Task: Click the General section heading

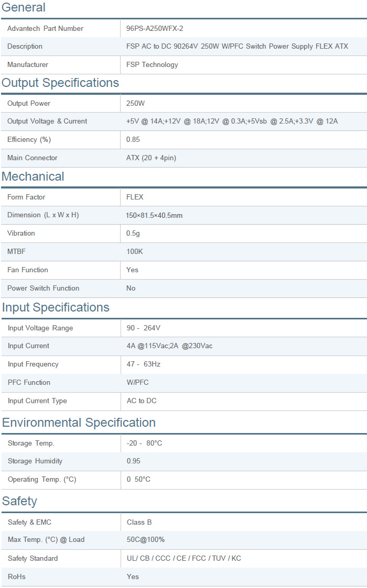Action: coord(24,7)
